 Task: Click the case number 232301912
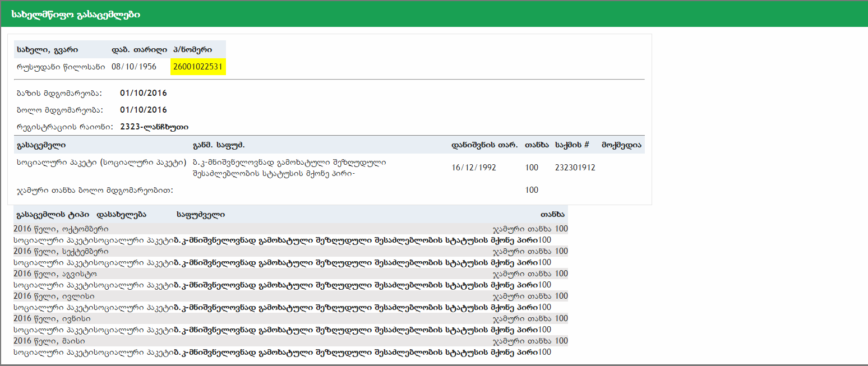[575, 168]
